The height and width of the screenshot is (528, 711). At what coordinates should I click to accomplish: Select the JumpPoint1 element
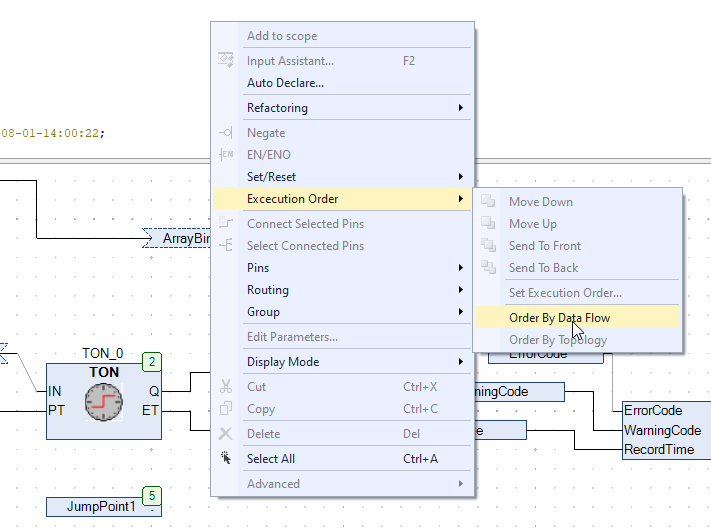click(104, 507)
